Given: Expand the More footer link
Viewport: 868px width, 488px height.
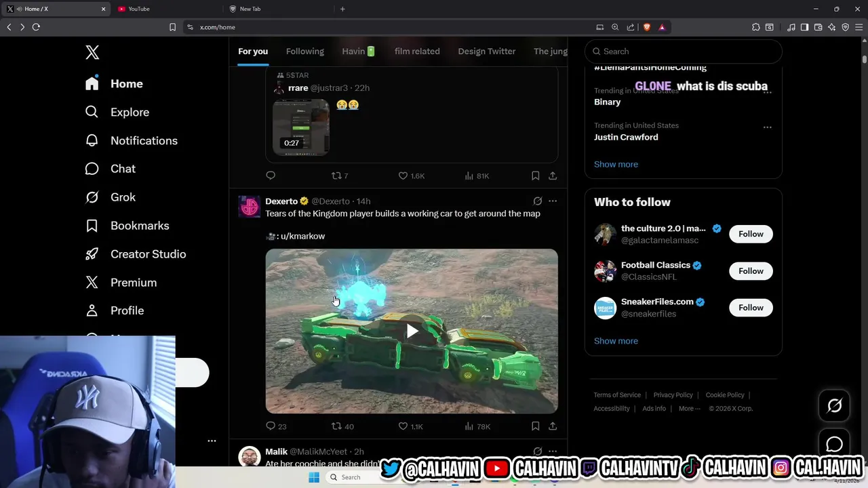Looking at the screenshot, I should pos(690,408).
